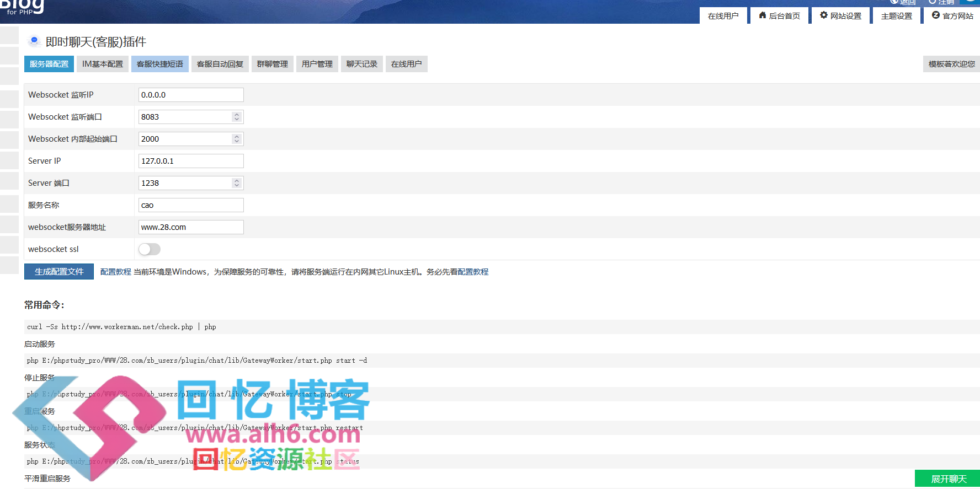Click the start.php restart command line
The height and width of the screenshot is (489, 980).
(x=502, y=428)
